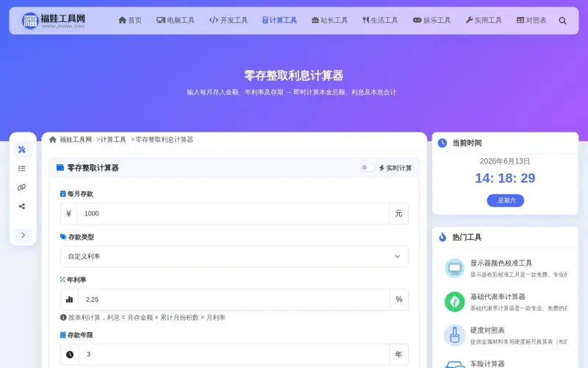Click the % unit suffix of 年利率
Viewport: 588px width, 368px height.
point(399,300)
